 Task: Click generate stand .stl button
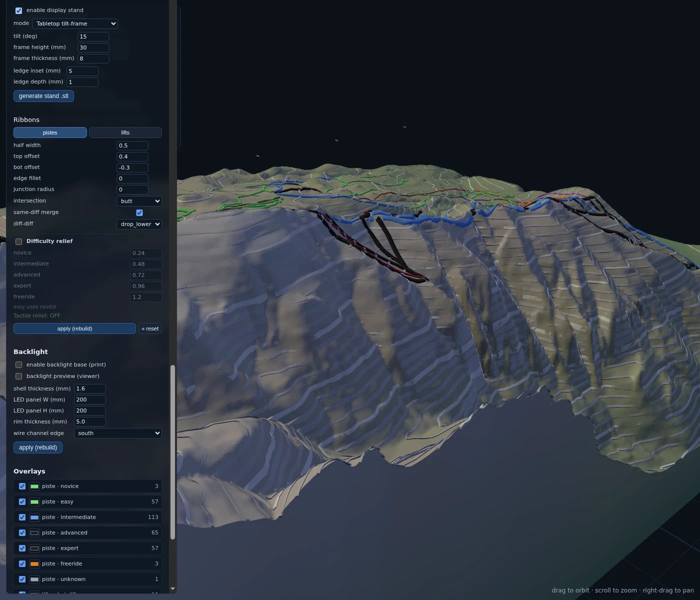[x=43, y=96]
